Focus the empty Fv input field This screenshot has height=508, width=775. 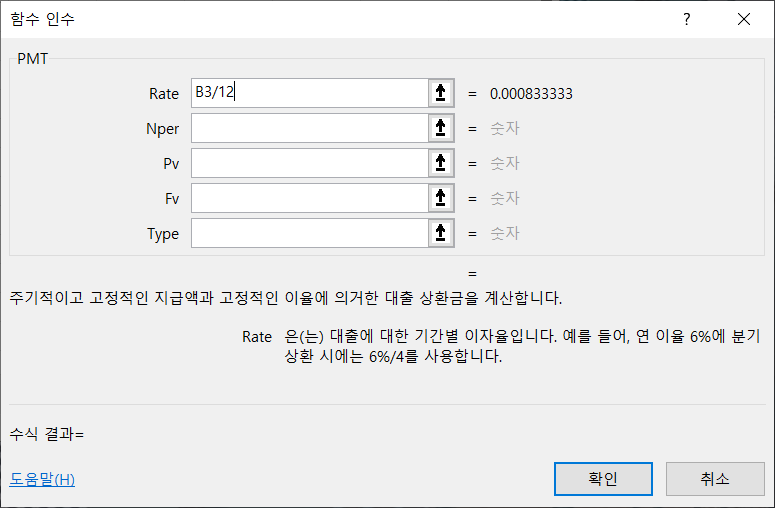[310, 198]
